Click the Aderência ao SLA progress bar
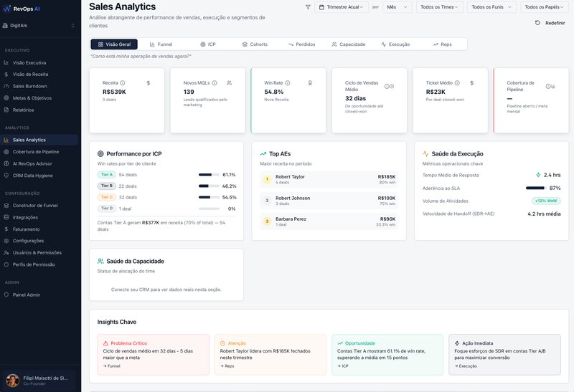574x392 pixels. (x=536, y=188)
